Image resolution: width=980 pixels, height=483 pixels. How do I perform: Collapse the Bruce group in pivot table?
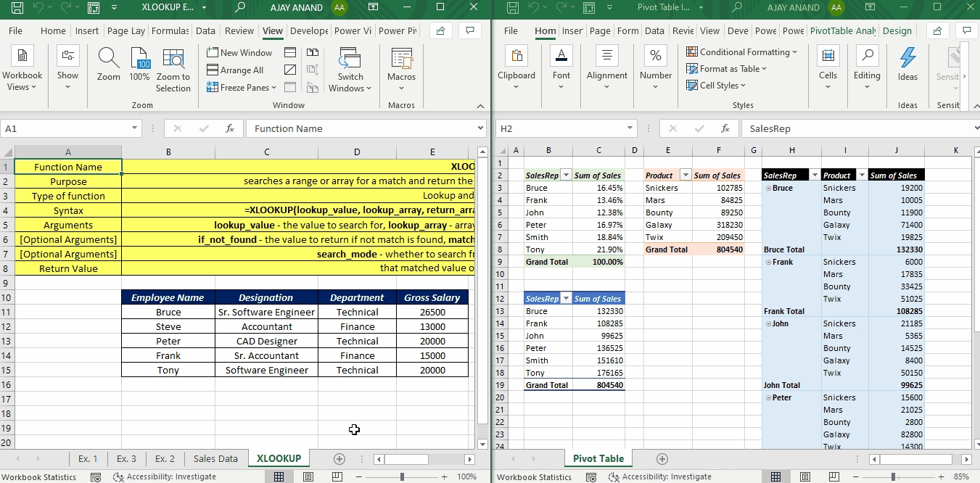(x=767, y=188)
